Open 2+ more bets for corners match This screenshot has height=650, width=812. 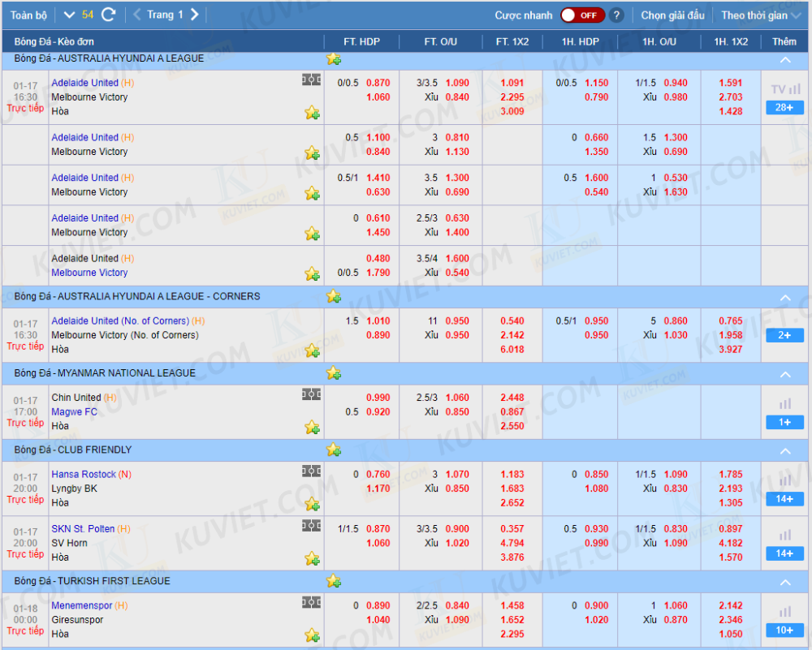click(x=784, y=335)
